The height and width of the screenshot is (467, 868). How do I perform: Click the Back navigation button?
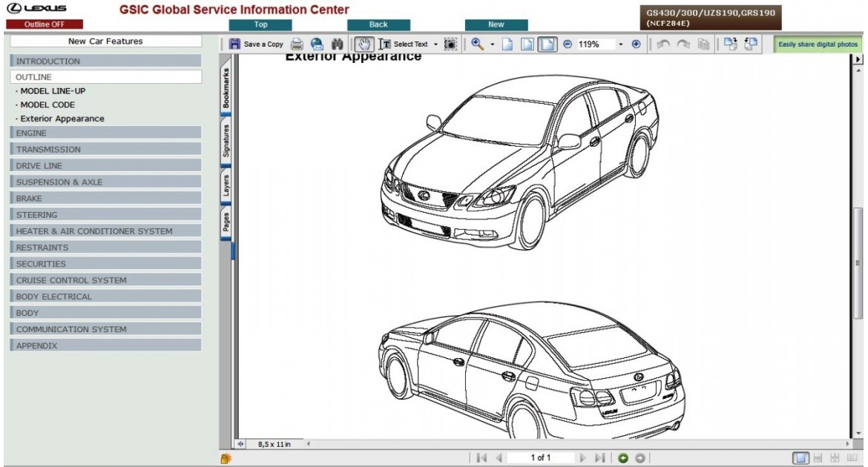378,25
